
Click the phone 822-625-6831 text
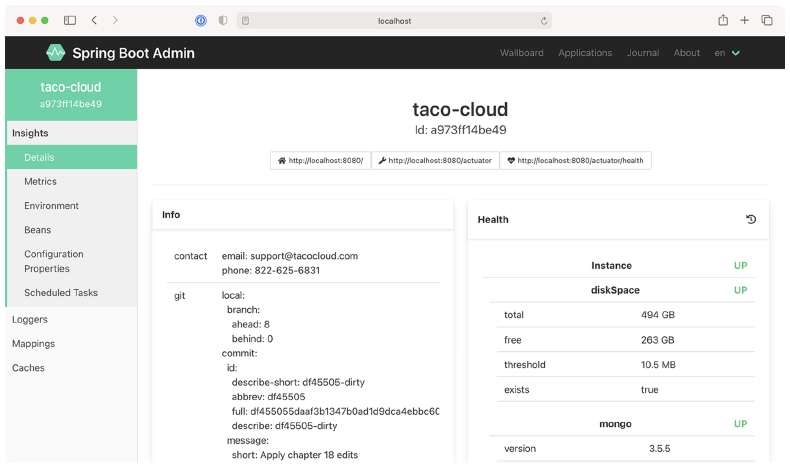point(271,271)
